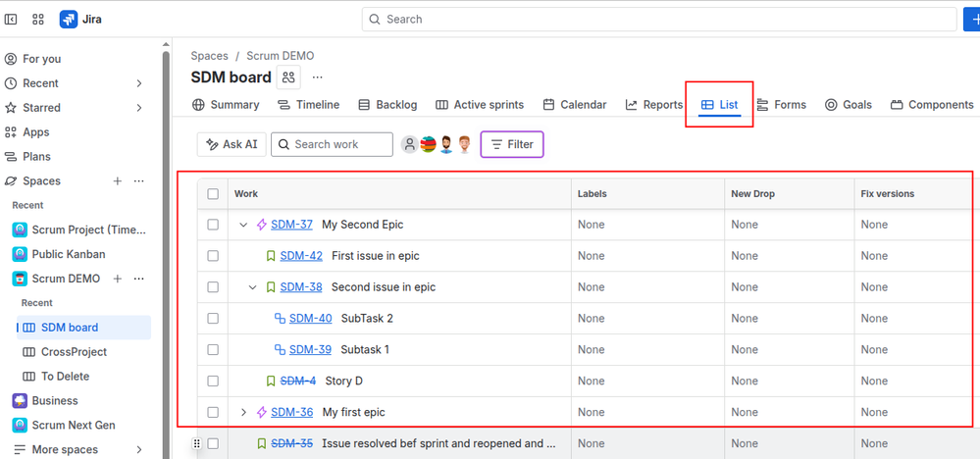Check the box for SDM-39 Subtask 1
Viewport: 980px width, 459px height.
pyautogui.click(x=213, y=349)
